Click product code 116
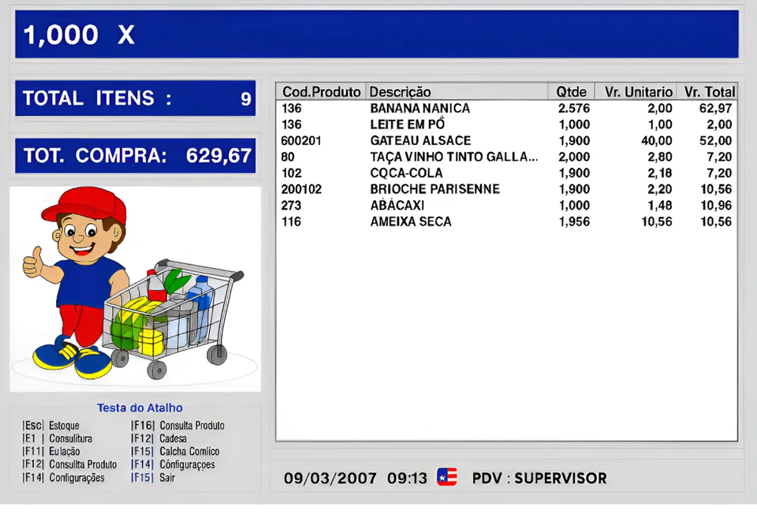757x532 pixels. (291, 221)
